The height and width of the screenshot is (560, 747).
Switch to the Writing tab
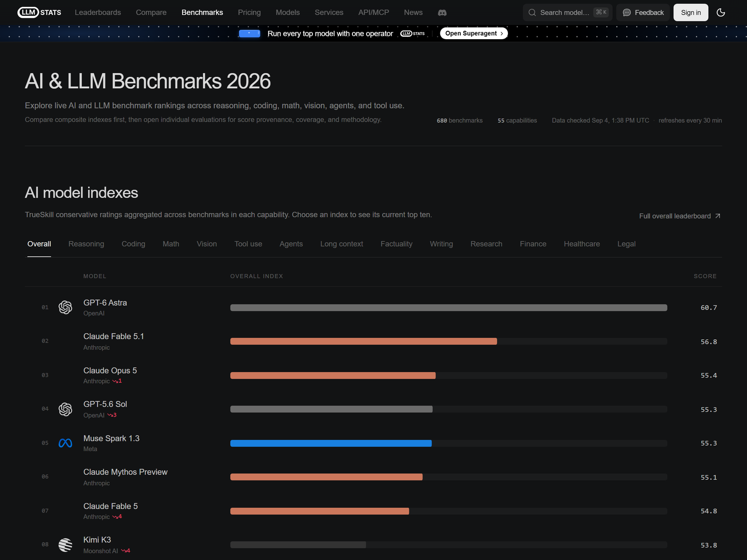coord(442,244)
